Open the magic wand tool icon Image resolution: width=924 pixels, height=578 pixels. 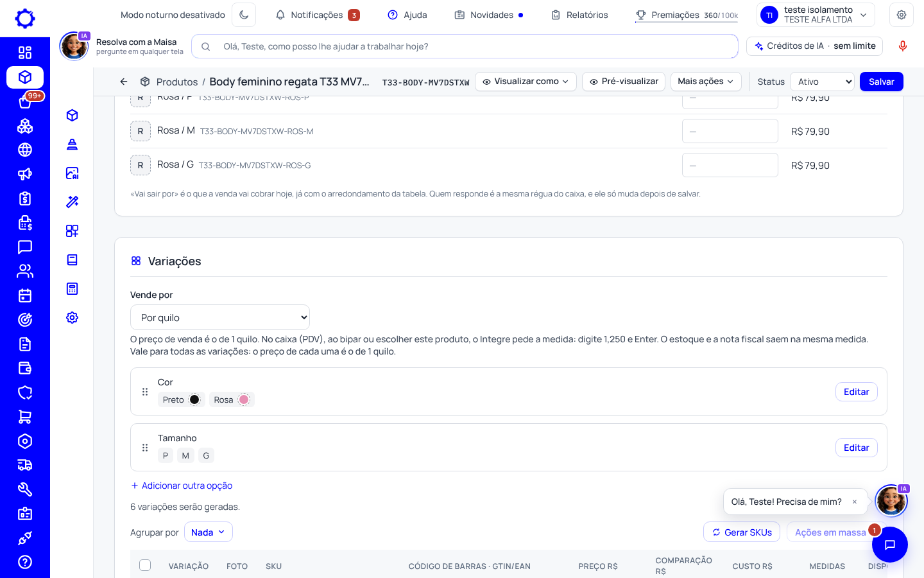click(x=73, y=202)
